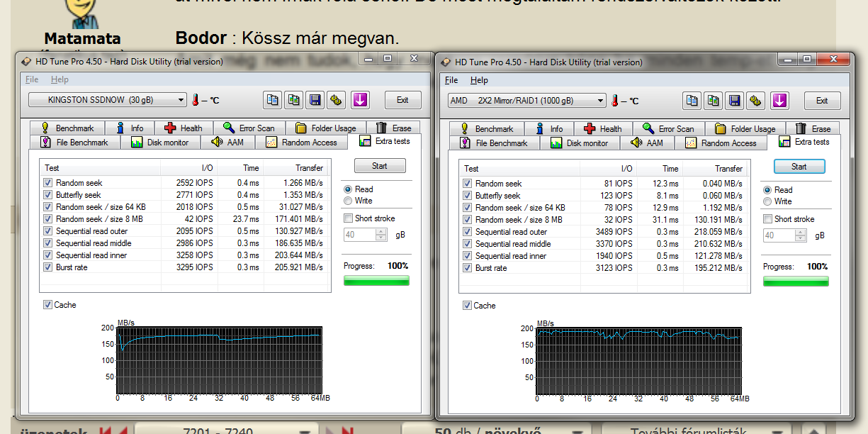Toggle Cache checkbox in KINGSTON window
This screenshot has width=868, height=434.
pos(47,305)
